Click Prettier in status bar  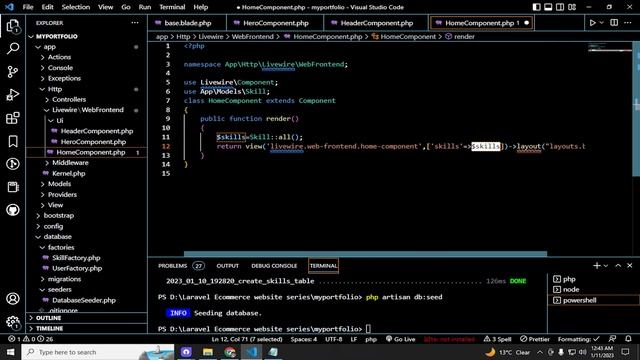535,339
